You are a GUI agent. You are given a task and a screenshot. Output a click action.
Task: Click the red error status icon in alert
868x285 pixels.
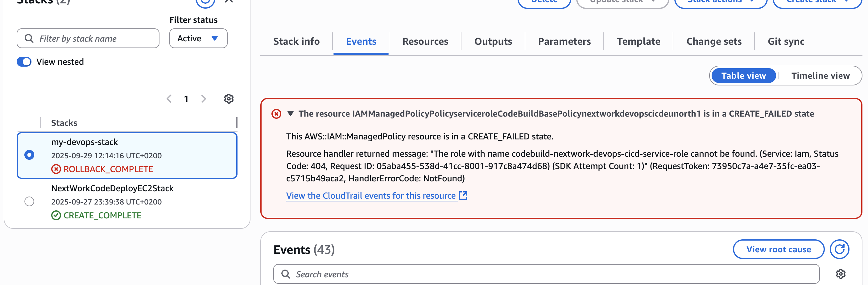point(276,114)
